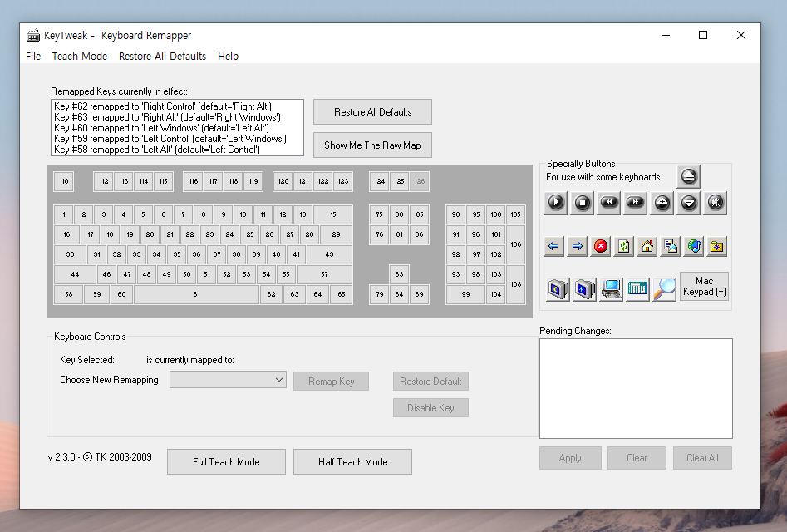Click the Restore All Defaults button
Screen dimensions: 787x532
372,112
